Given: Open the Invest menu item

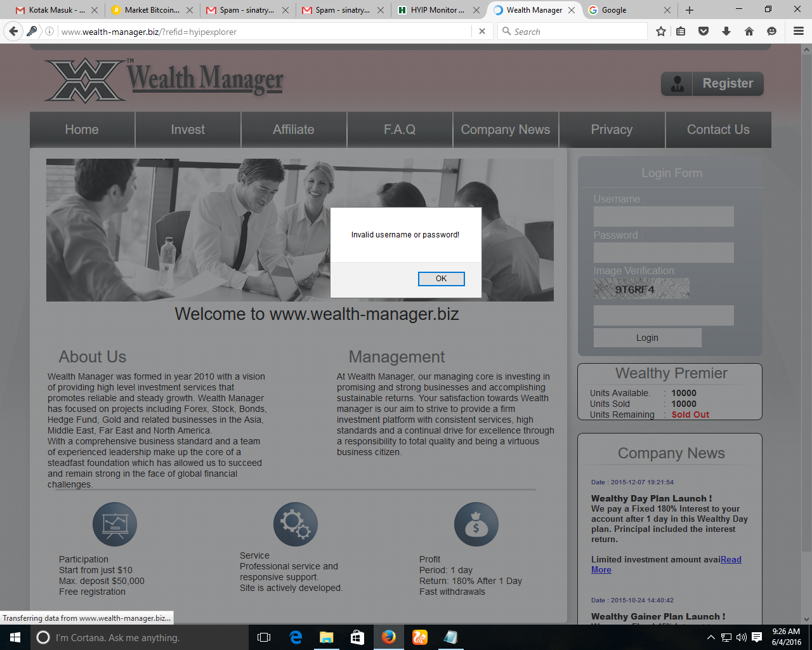Looking at the screenshot, I should tap(188, 129).
